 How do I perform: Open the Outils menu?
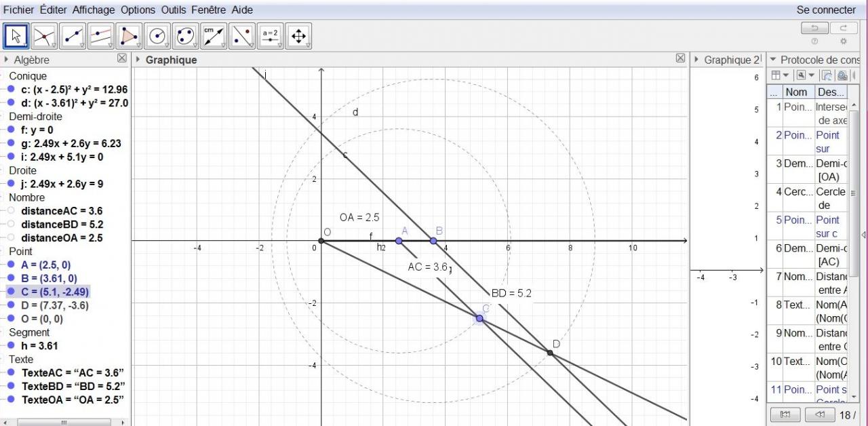[174, 9]
